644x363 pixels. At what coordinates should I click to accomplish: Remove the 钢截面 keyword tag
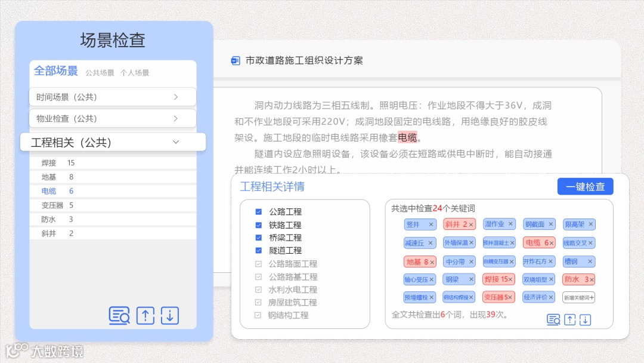(551, 224)
